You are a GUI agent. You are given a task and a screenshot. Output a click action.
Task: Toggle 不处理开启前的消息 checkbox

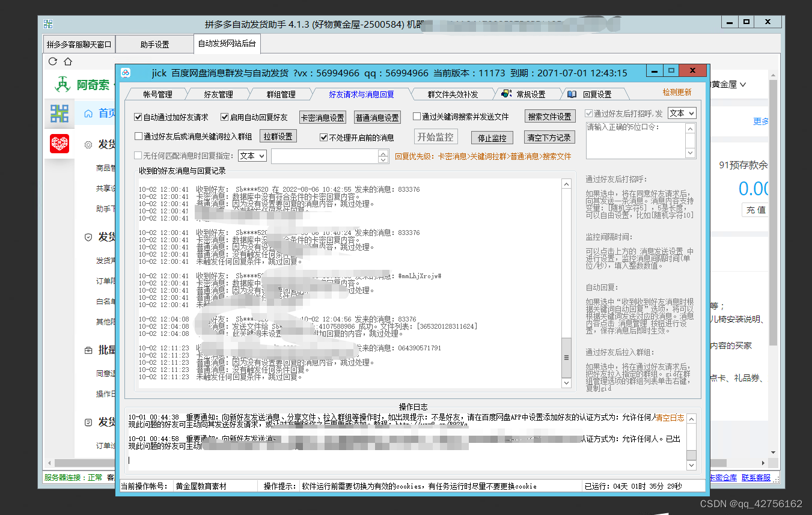click(323, 137)
